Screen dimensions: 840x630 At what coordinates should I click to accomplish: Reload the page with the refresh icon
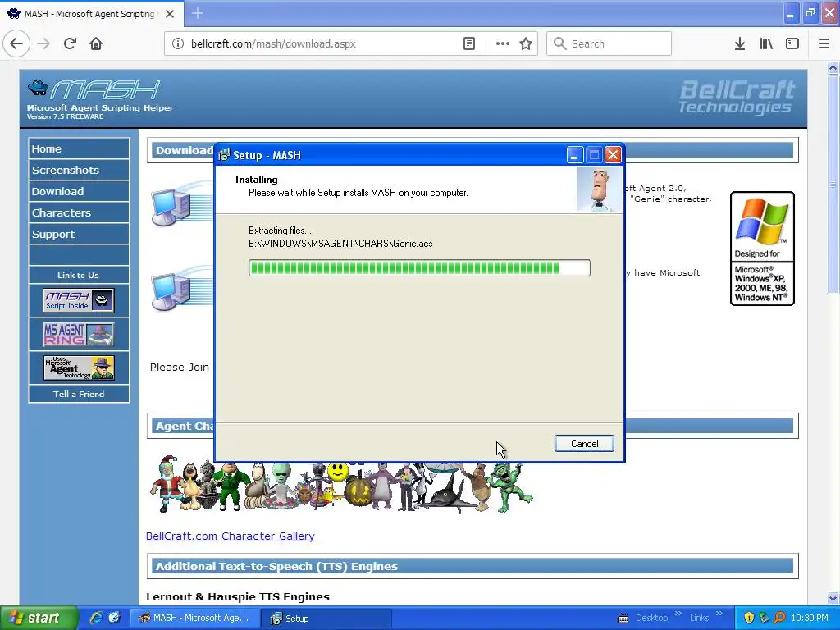tap(71, 43)
